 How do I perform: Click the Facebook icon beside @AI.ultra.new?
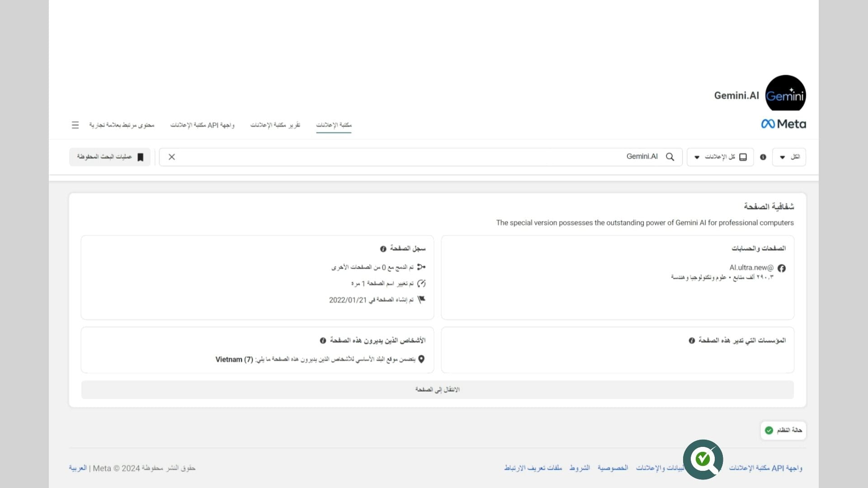(x=782, y=268)
